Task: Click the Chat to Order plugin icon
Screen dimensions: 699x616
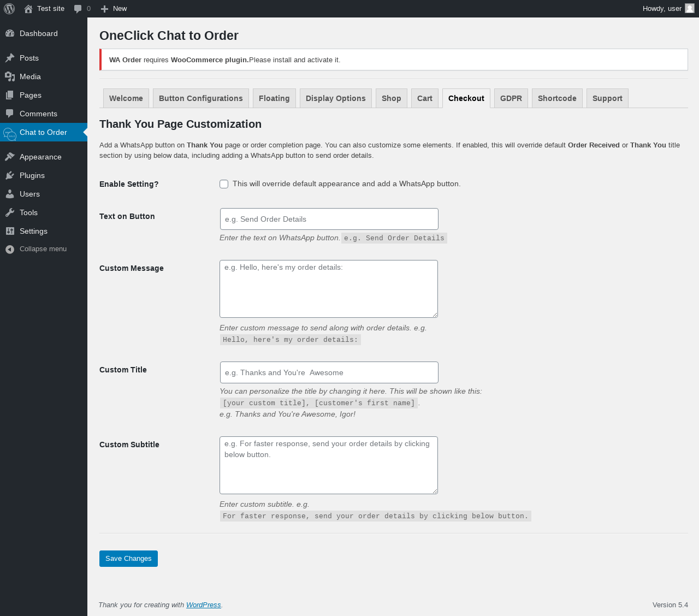Action: click(x=10, y=134)
